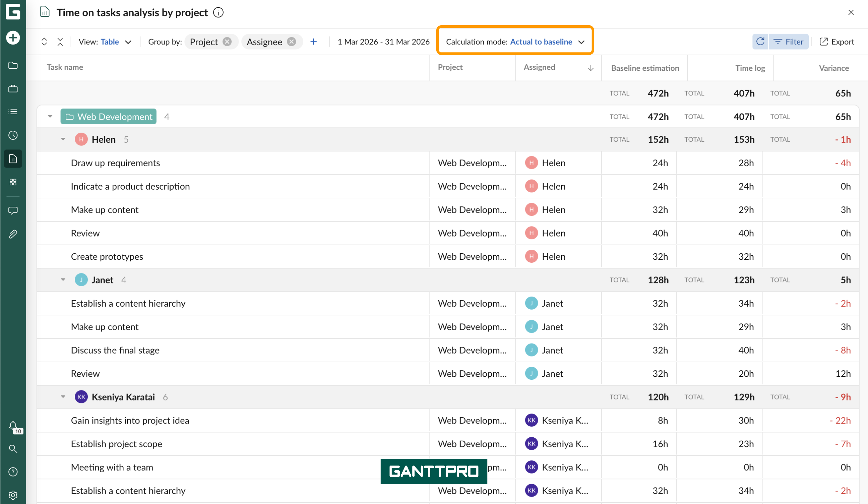The image size is (868, 504).
Task: Collapse the Web Development group
Action: (x=50, y=116)
